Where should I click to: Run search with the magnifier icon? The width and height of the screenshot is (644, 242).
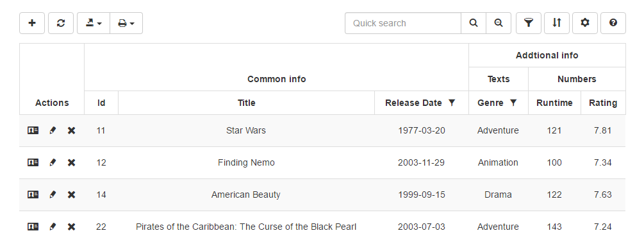click(x=474, y=23)
